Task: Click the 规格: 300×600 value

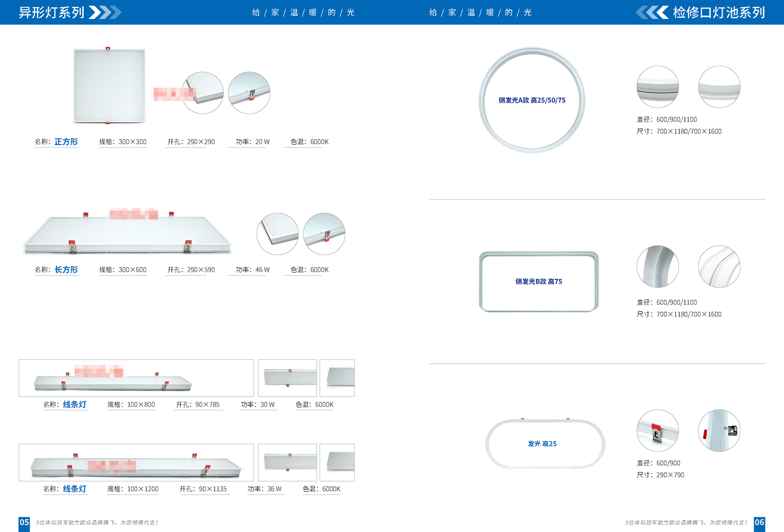Action: pyautogui.click(x=123, y=270)
